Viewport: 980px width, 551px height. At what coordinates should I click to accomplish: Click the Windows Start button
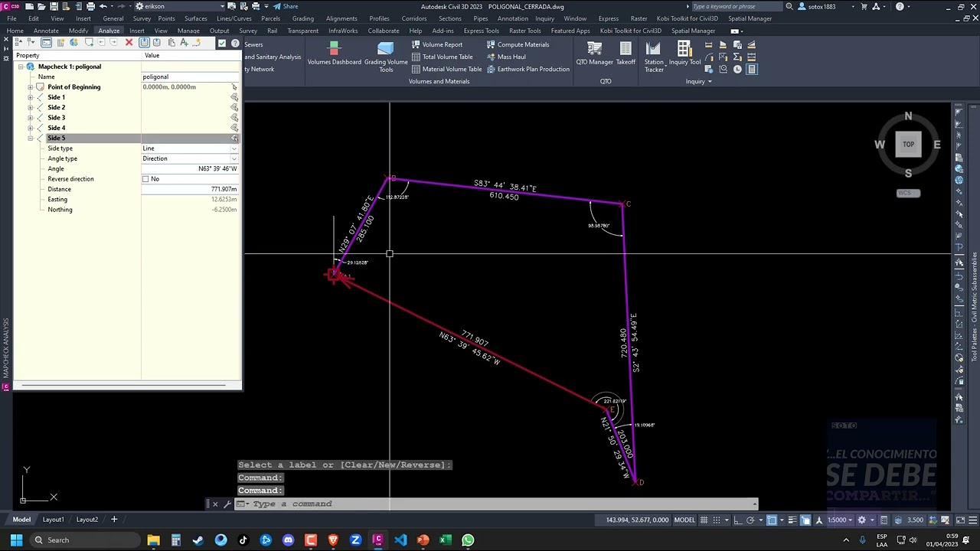point(16,540)
